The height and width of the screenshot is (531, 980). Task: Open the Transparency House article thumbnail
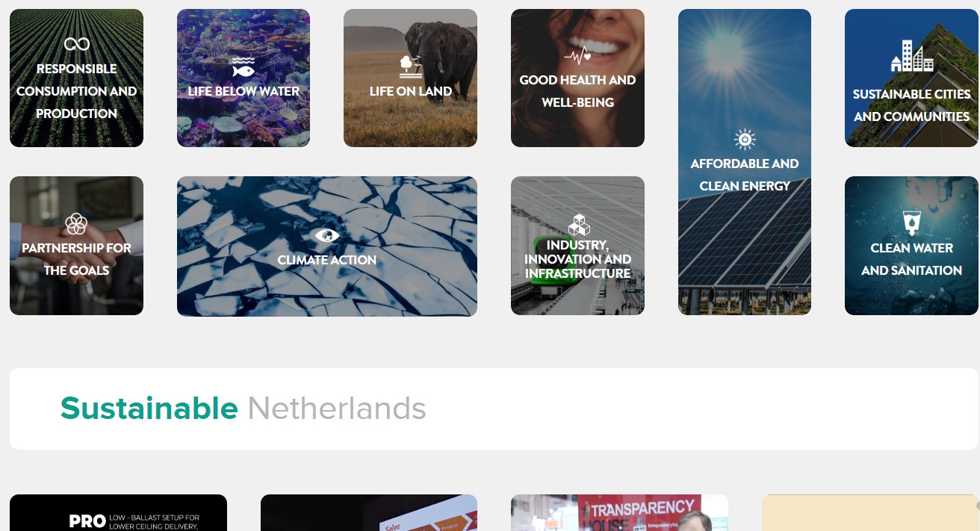click(x=619, y=512)
